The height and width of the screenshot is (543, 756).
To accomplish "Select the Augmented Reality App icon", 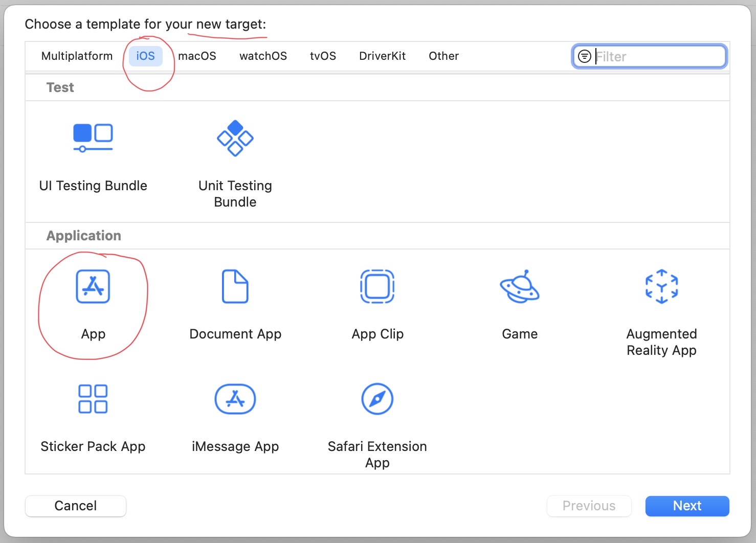I will click(x=661, y=287).
